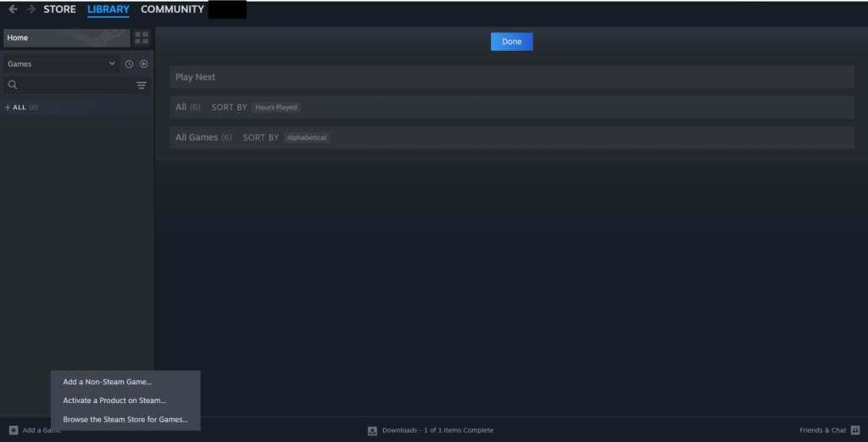
Task: Click the blue Done button
Action: (512, 42)
